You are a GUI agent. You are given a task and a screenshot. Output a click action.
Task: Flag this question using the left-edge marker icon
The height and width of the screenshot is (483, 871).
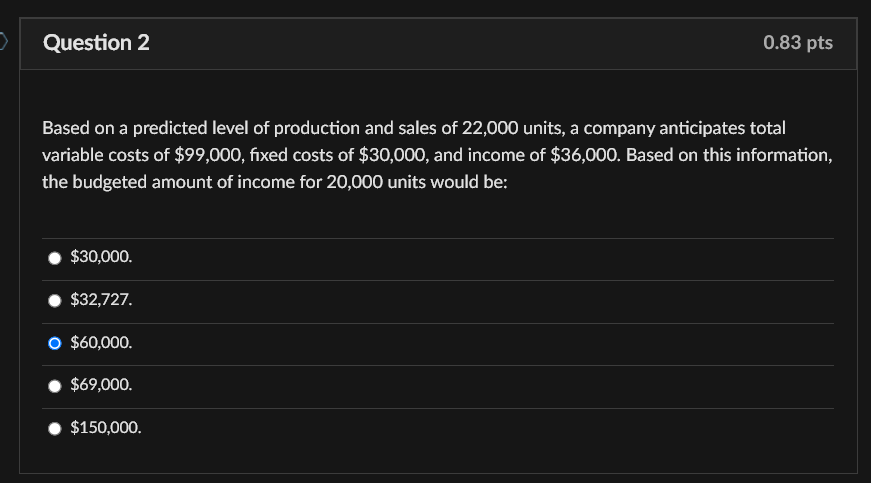click(3, 41)
